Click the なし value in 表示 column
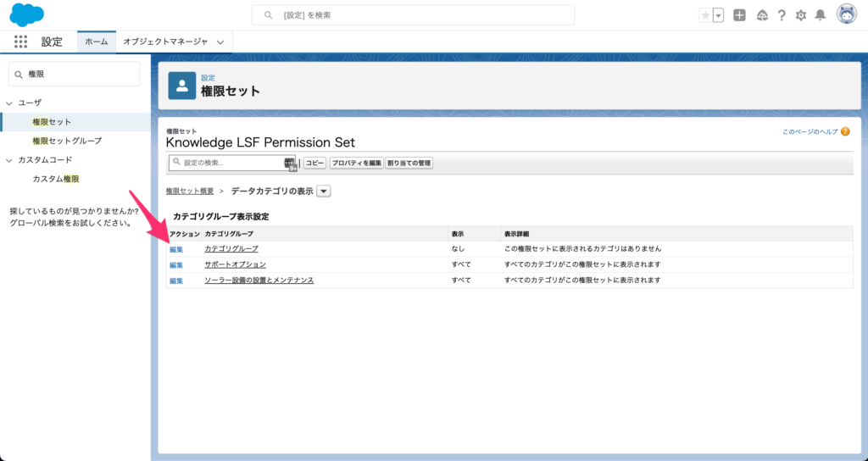The height and width of the screenshot is (461, 868). (x=458, y=249)
